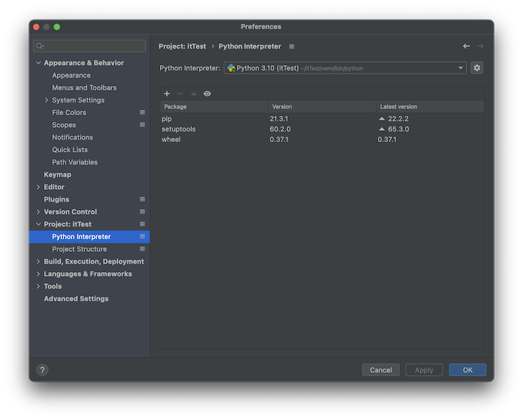Expand Languages & Frameworks section
523x420 pixels.
click(38, 274)
